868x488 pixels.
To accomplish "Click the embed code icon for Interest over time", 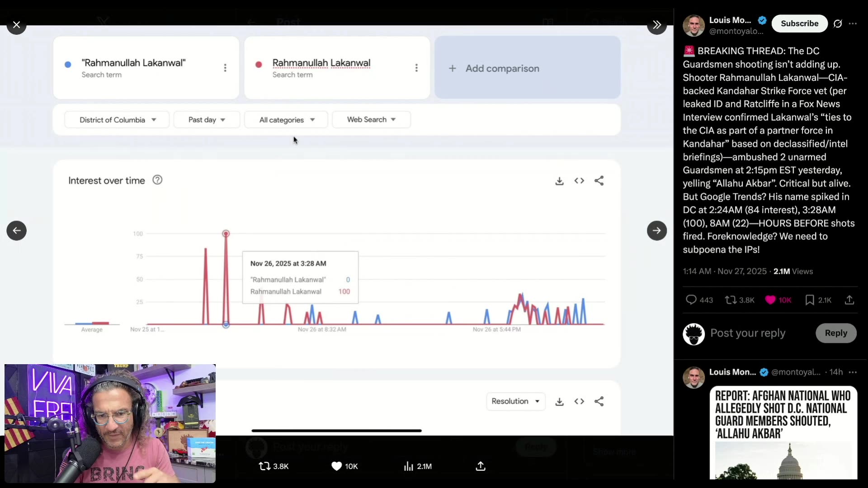I will [x=579, y=181].
